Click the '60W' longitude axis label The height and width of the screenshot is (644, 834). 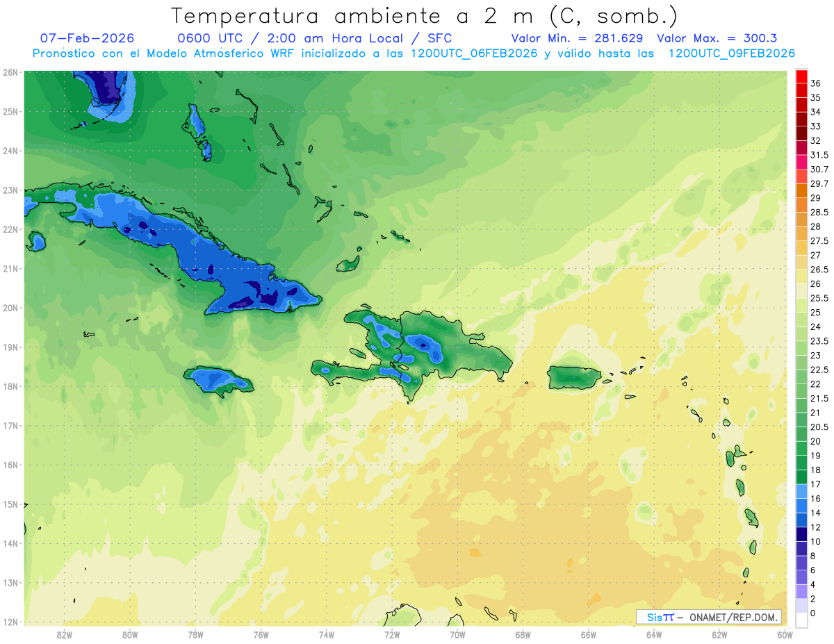pyautogui.click(x=785, y=634)
